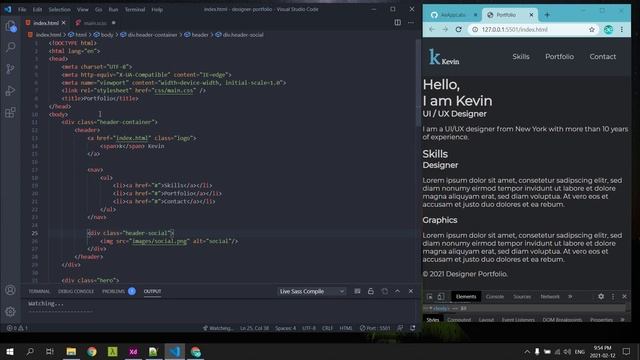The image size is (640, 360).
Task: Click the Spaces: 4 indentation status
Action: [x=285, y=328]
